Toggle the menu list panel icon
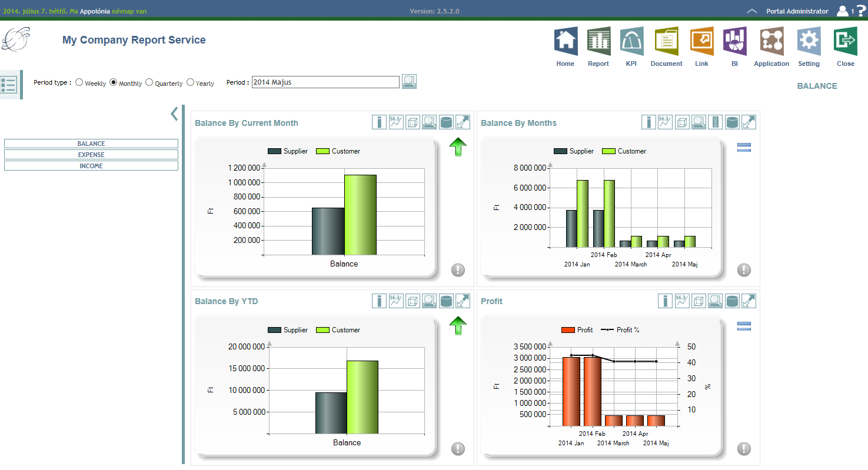 pyautogui.click(x=9, y=84)
